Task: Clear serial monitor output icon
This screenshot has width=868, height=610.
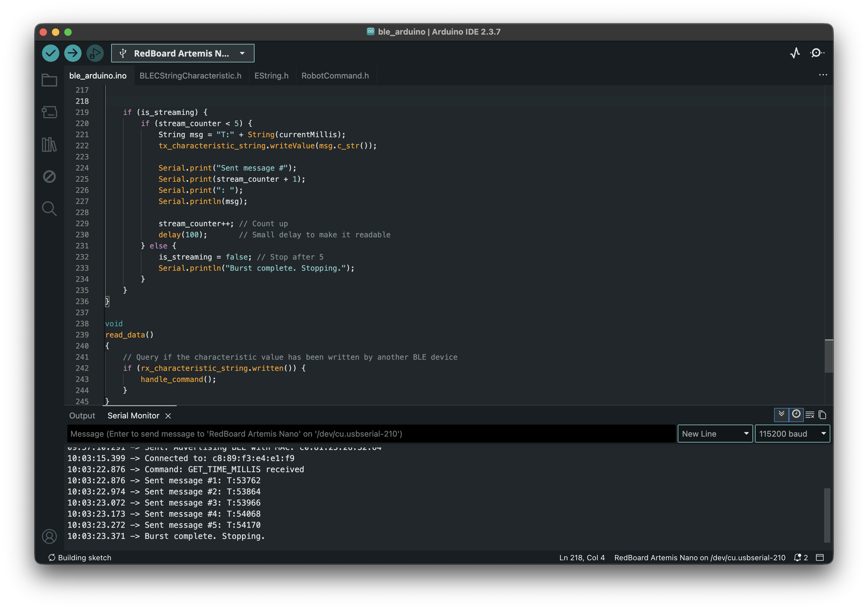Action: [x=810, y=415]
